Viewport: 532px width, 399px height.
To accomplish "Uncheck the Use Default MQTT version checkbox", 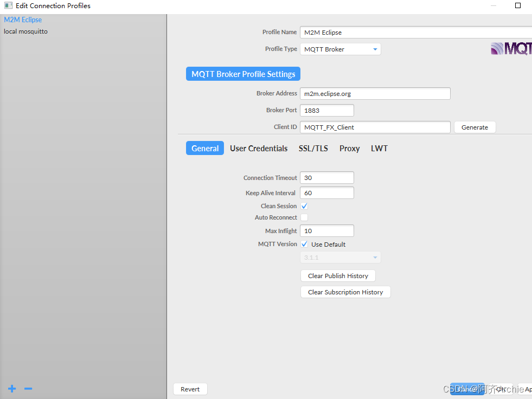I will 304,244.
